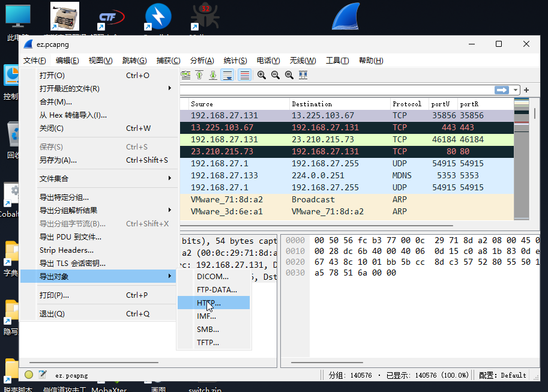Sort packets by the portR column header
This screenshot has height=392, width=548.
click(x=486, y=104)
